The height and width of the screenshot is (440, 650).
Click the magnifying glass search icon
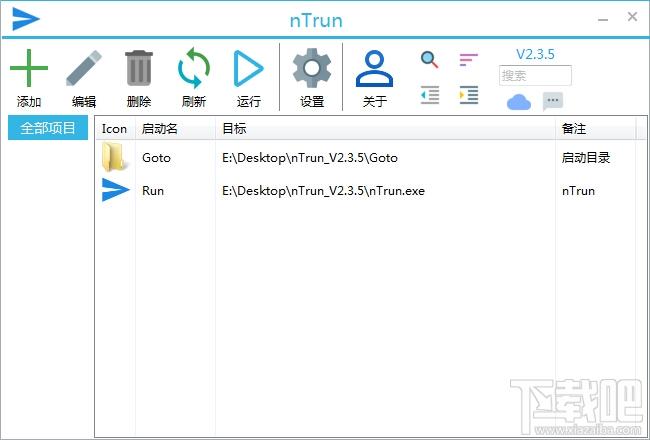click(x=429, y=60)
